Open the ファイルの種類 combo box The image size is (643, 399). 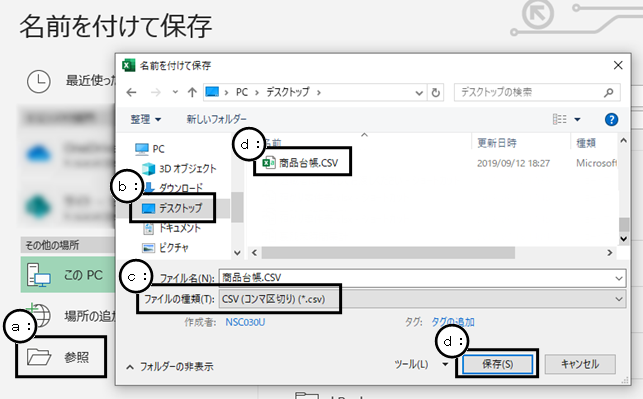coord(422,299)
